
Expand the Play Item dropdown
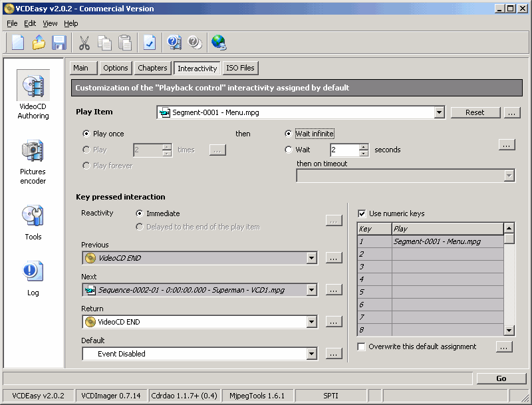[x=439, y=113]
